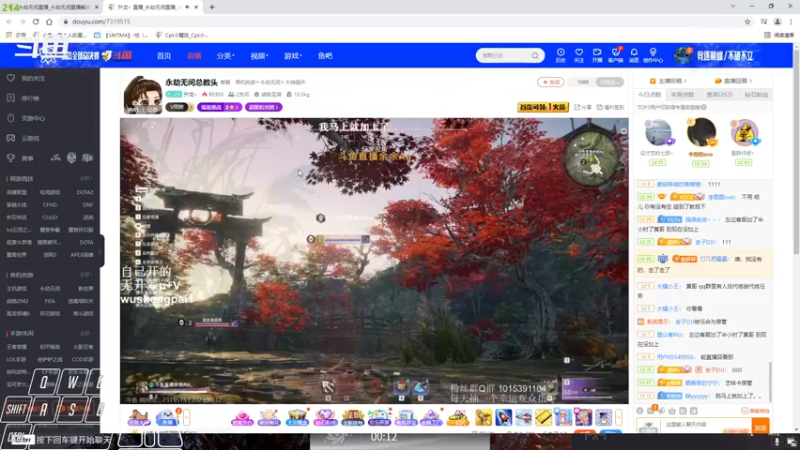Send the rocket gift
The image size is (800, 450).
click(504, 417)
